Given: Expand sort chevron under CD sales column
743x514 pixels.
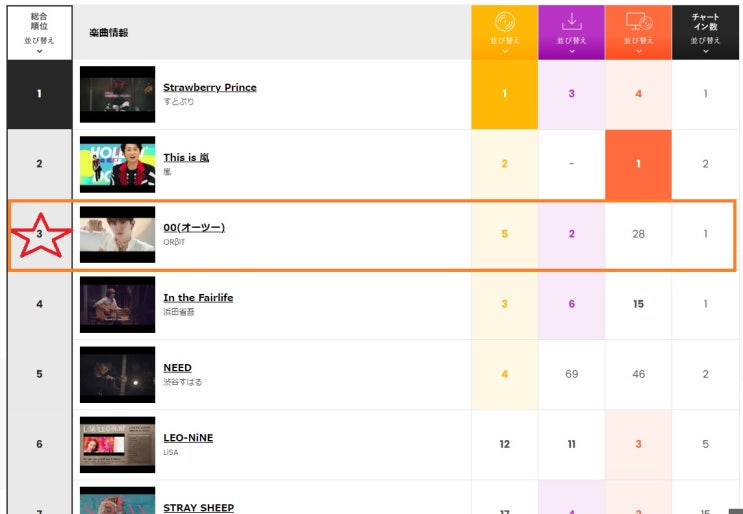Looking at the screenshot, I should (x=505, y=51).
